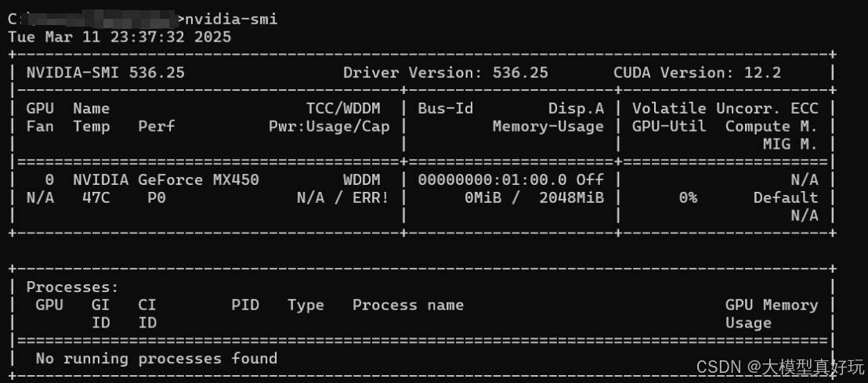Select the Memory-Usage column header
The width and height of the screenshot is (868, 383).
click(x=548, y=127)
